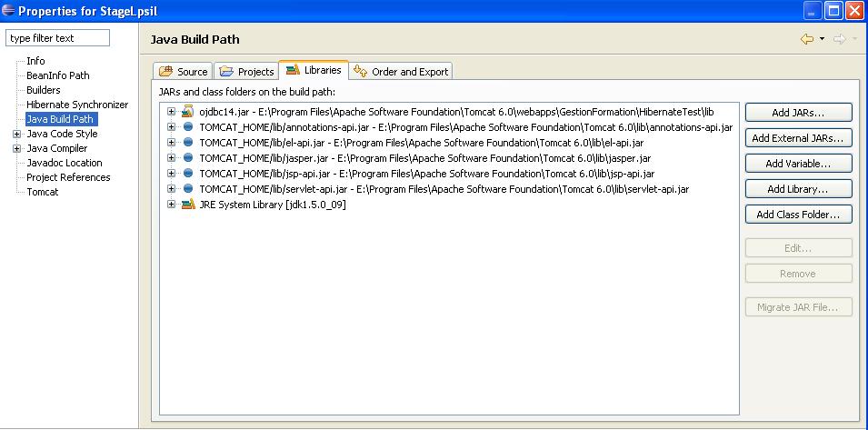Select Java Build Path in tree

(x=60, y=119)
